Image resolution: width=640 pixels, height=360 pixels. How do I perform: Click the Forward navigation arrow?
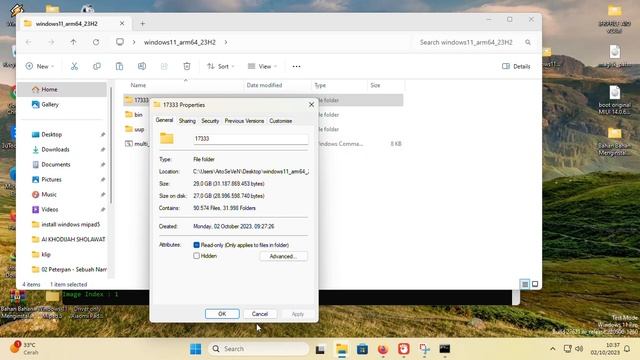click(51, 42)
